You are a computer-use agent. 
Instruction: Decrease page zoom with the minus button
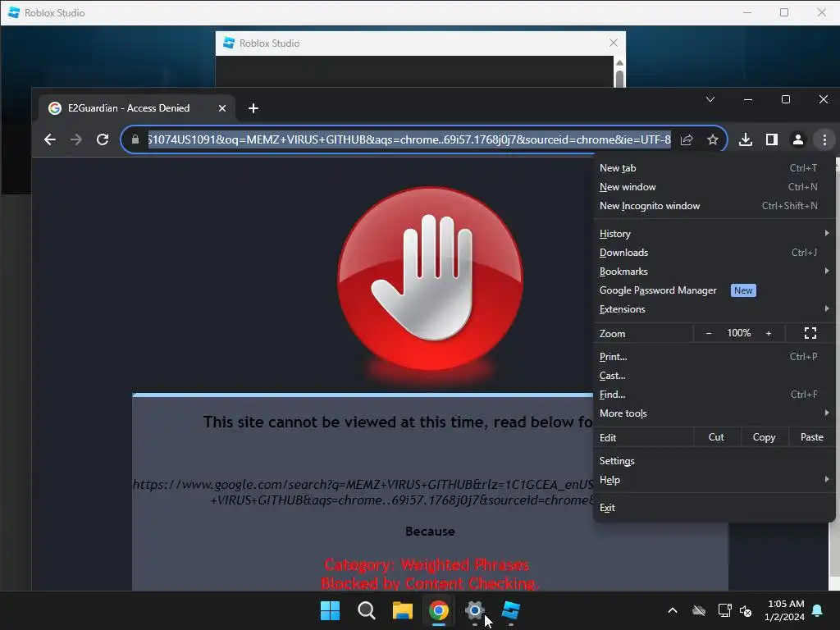[x=709, y=333]
